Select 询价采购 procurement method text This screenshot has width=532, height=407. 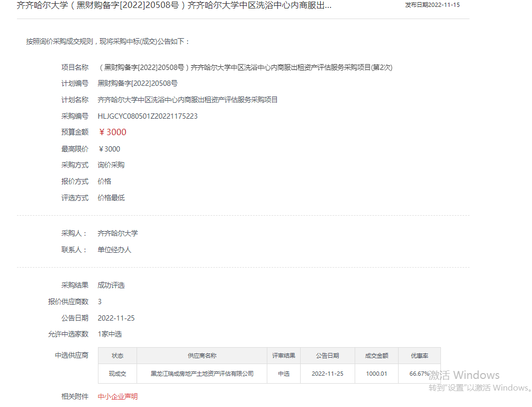pos(111,165)
